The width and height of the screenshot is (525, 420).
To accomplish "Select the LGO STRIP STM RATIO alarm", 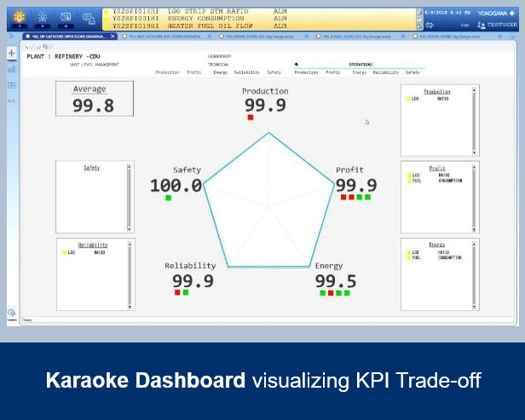I will point(199,11).
